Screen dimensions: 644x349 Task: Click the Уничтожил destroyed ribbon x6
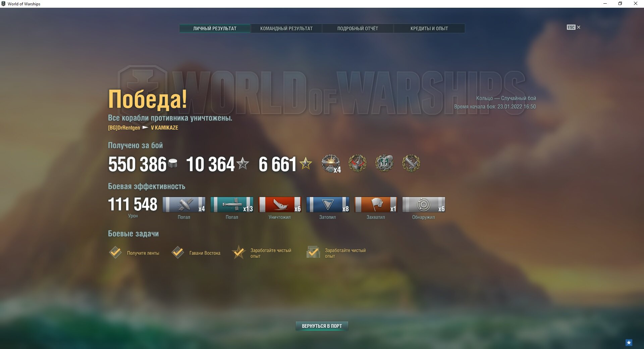pos(280,204)
